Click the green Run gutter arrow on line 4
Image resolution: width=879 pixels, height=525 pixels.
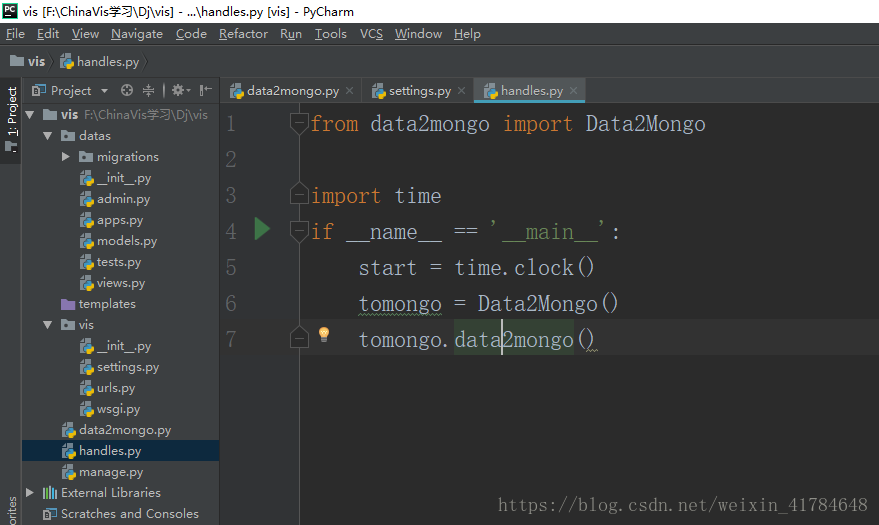(x=262, y=229)
